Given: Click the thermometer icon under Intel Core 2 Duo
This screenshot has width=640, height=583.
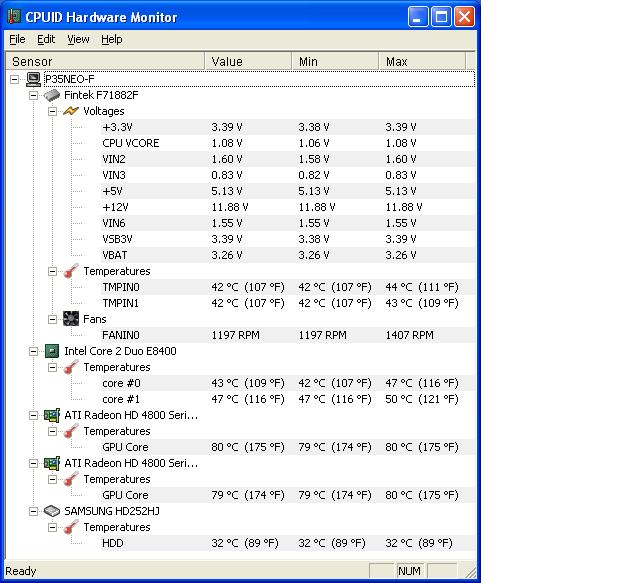Looking at the screenshot, I should (71, 367).
